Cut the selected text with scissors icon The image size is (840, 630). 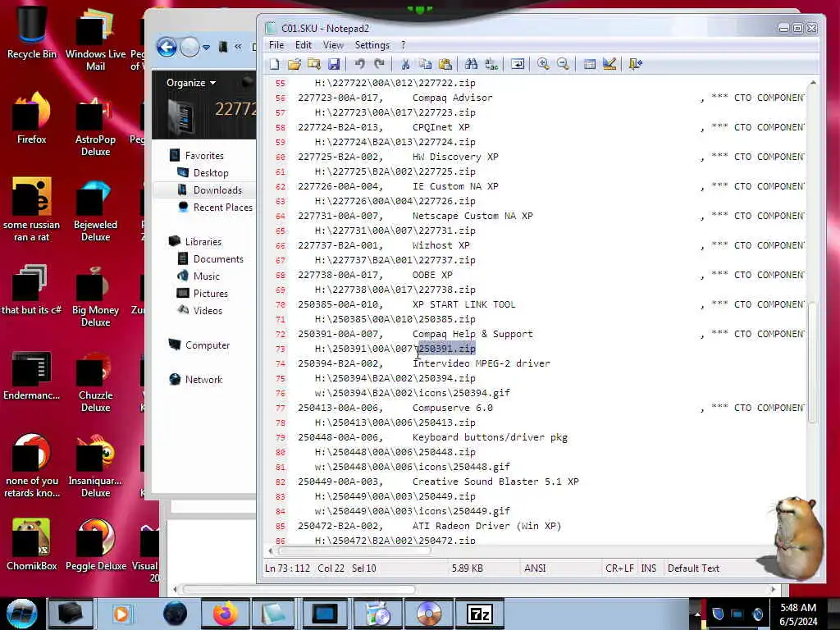tap(405, 64)
